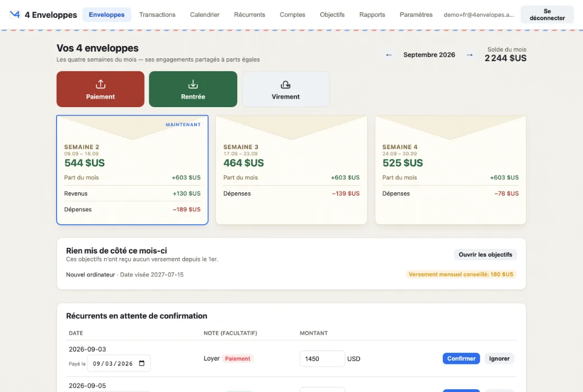Viewport: 583px width, 392px height.
Task: Click the Septembre 2026 month label
Action: point(429,55)
